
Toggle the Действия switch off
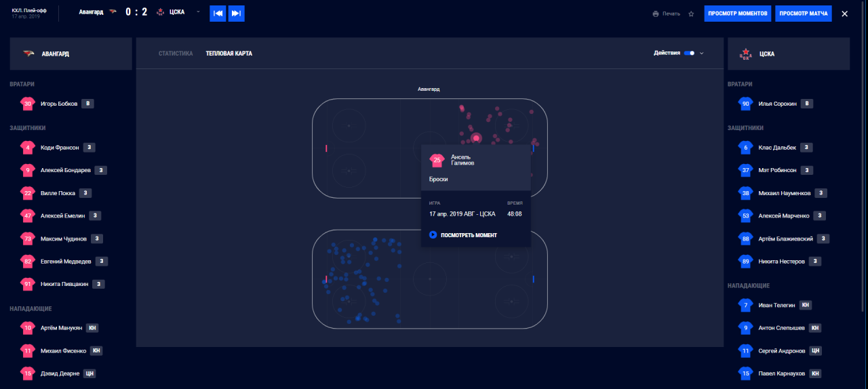pyautogui.click(x=689, y=53)
